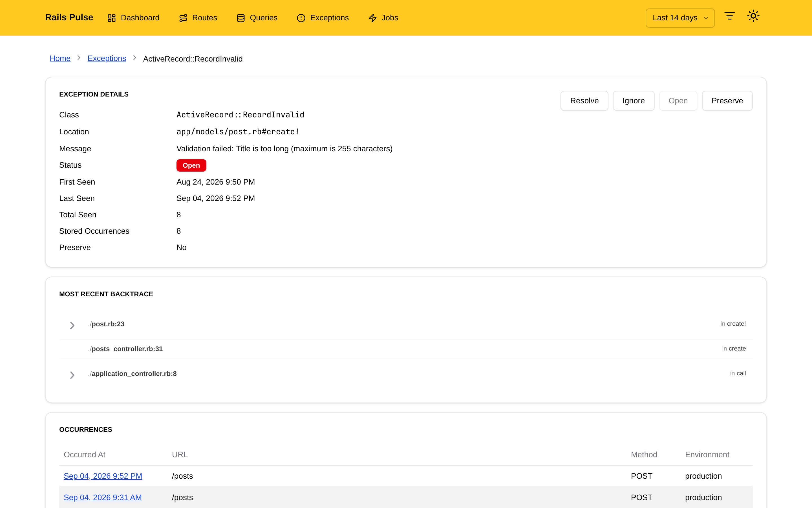This screenshot has width=812, height=508.
Task: Go to the Jobs page
Action: pos(383,18)
